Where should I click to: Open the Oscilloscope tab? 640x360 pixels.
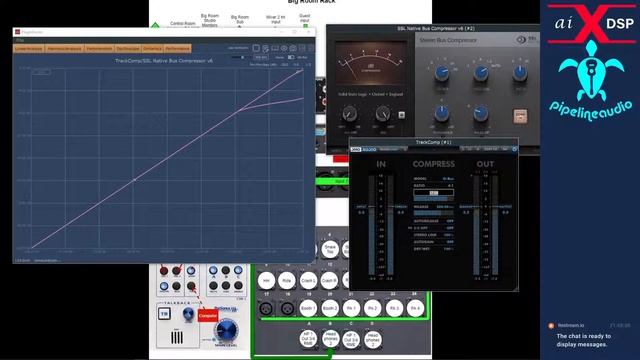(x=128, y=49)
